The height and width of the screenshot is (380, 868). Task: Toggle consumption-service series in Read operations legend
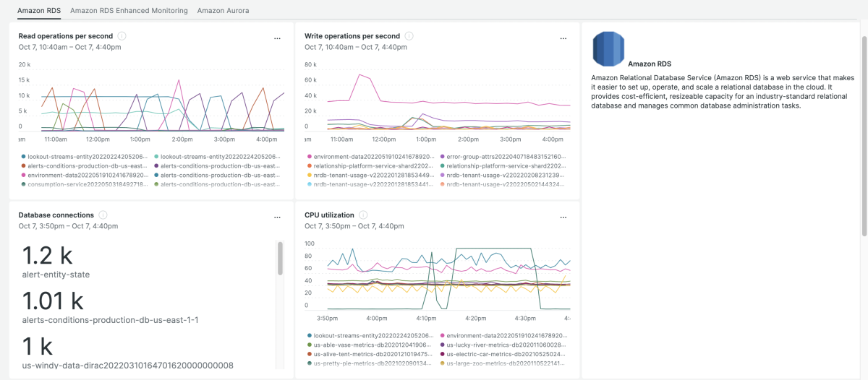(87, 184)
